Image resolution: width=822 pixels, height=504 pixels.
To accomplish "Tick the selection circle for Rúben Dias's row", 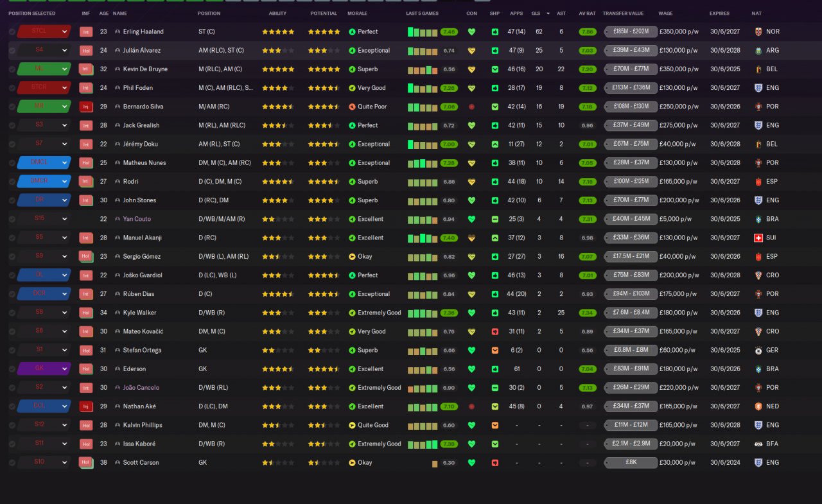I will (x=12, y=294).
